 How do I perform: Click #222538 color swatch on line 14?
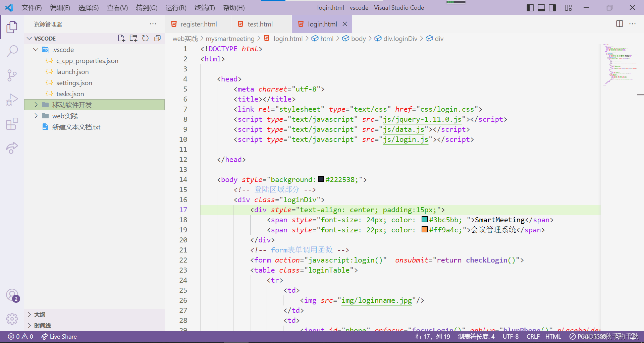pyautogui.click(x=321, y=179)
